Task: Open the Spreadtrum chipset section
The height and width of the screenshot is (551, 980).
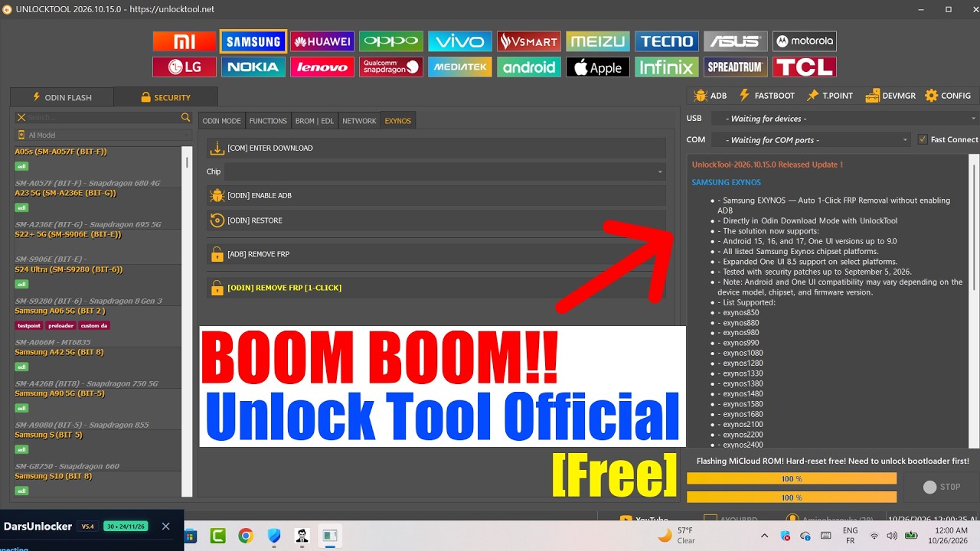Action: click(x=736, y=67)
